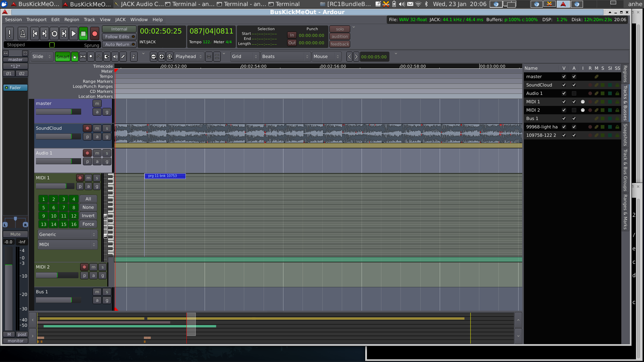Uncheck visibility checkbox for SoundCloud track

(564, 85)
